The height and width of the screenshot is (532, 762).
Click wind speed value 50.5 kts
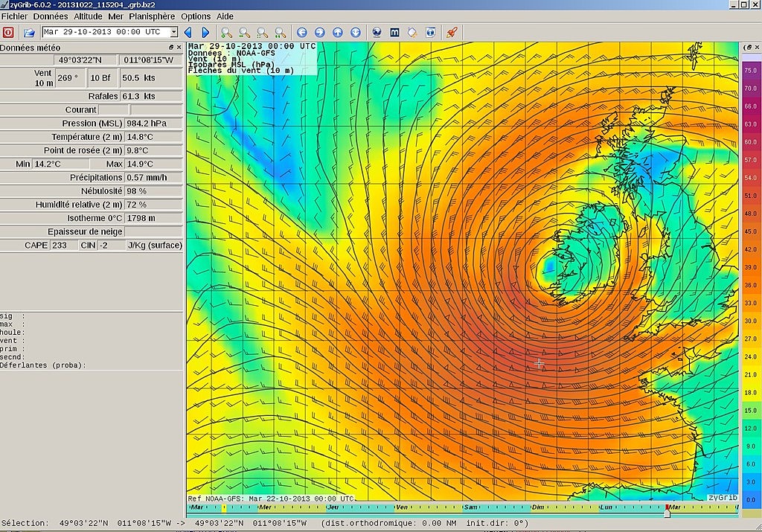pos(150,77)
